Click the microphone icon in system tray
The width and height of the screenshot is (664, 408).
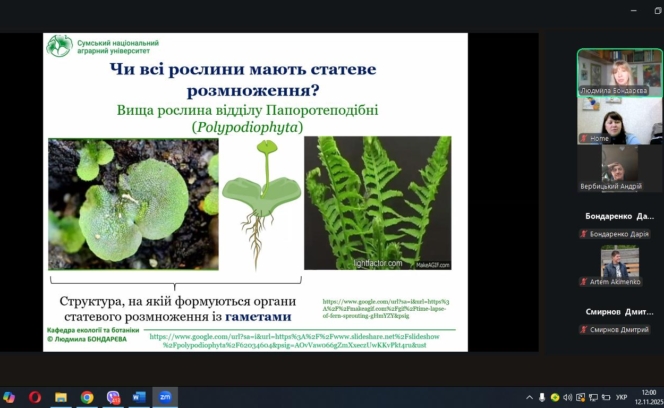(542, 397)
